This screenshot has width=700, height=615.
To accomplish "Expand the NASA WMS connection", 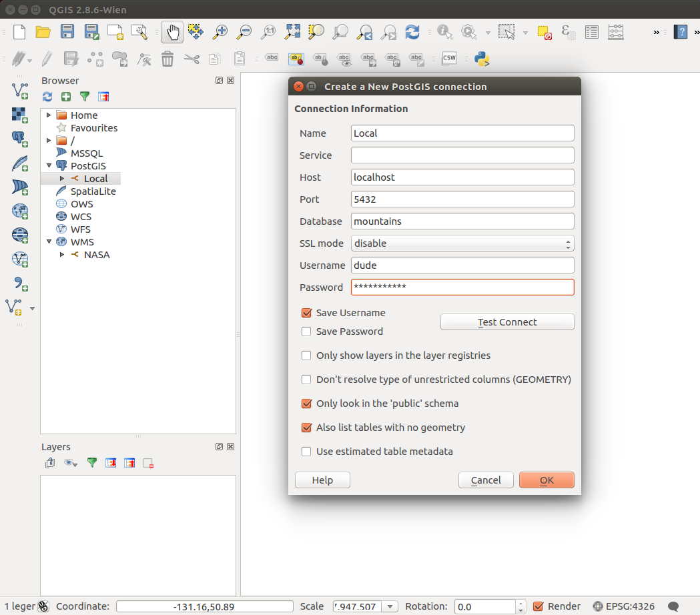I will 62,255.
